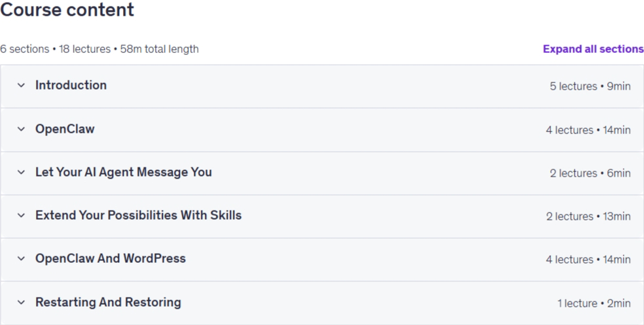Click chevron next to Restarting And Restoring
The width and height of the screenshot is (644, 325).
(x=21, y=302)
